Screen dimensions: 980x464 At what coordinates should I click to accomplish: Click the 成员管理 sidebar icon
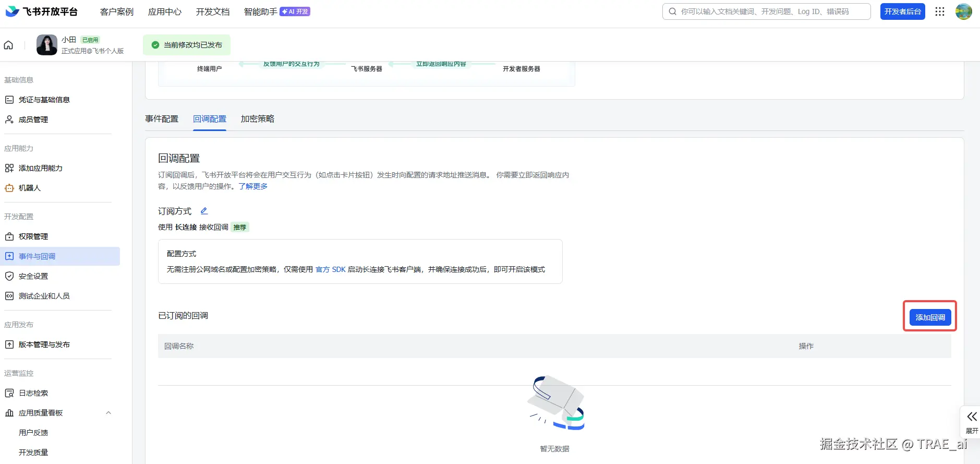coord(9,120)
